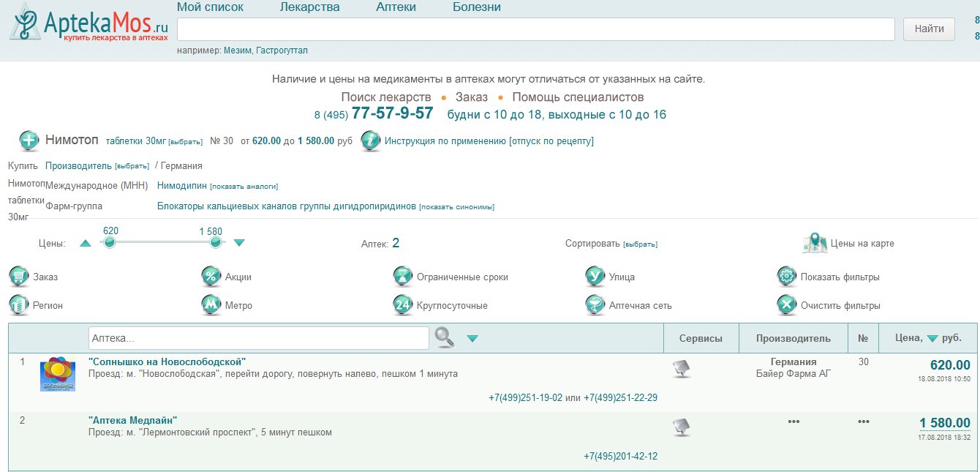Click the Сервисы column header
This screenshot has height=472, width=980.
[x=701, y=338]
